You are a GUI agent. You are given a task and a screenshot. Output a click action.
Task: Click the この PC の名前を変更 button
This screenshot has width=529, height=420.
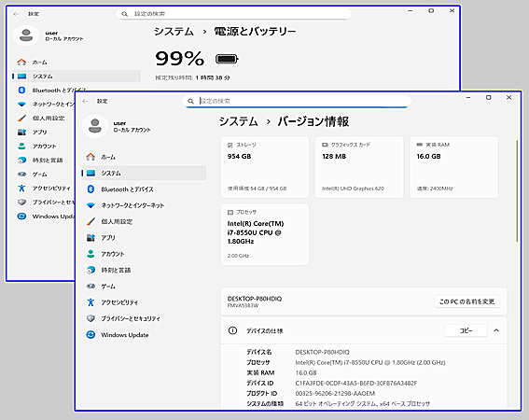pos(466,301)
